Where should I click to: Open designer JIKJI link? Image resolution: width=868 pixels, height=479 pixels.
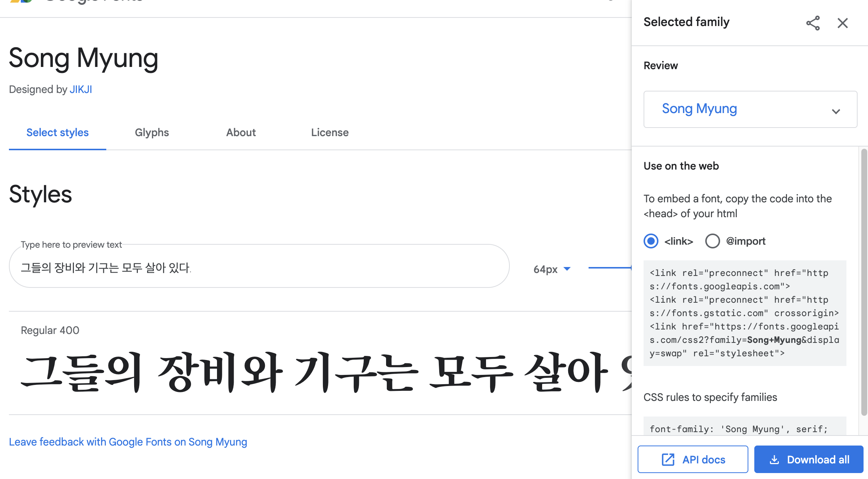81,89
